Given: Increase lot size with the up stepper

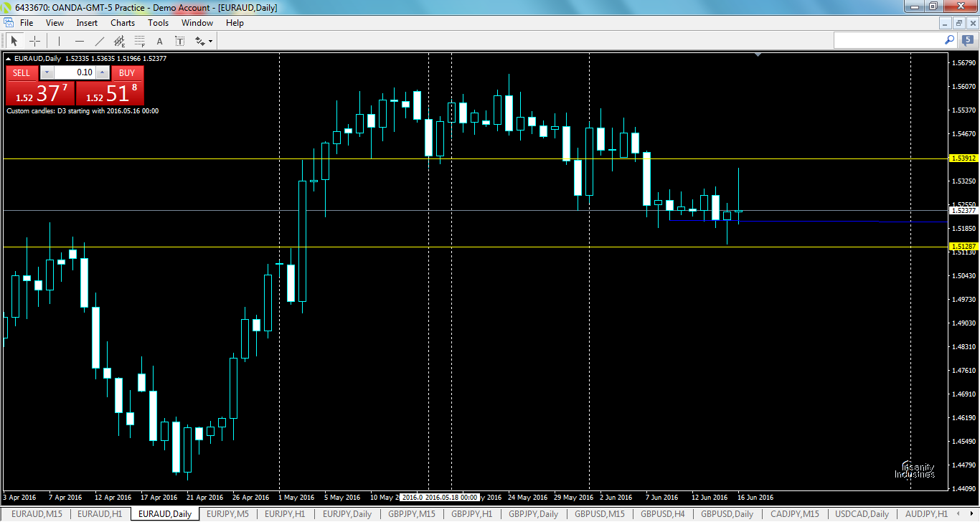Looking at the screenshot, I should 102,72.
